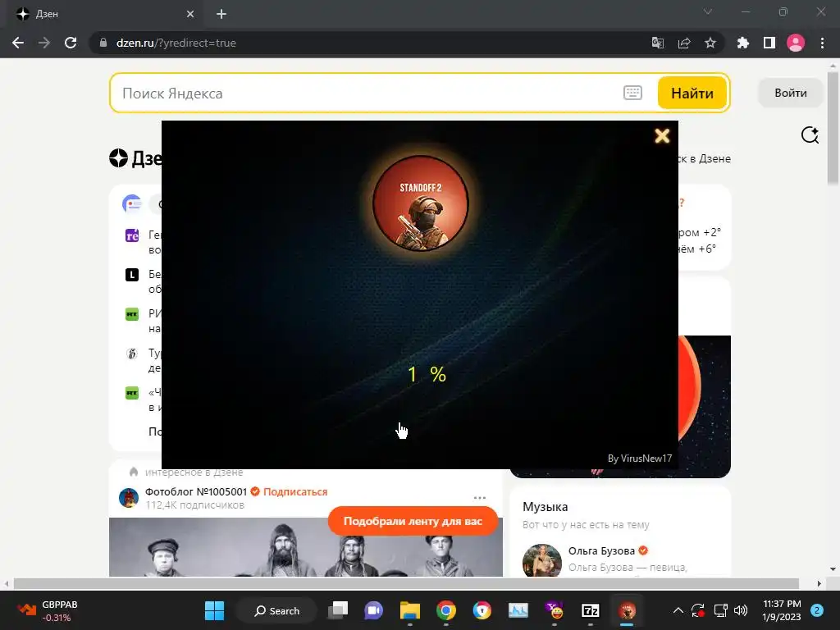Focus the Поиск Яндекса search field
This screenshot has width=840, height=630.
[x=370, y=94]
